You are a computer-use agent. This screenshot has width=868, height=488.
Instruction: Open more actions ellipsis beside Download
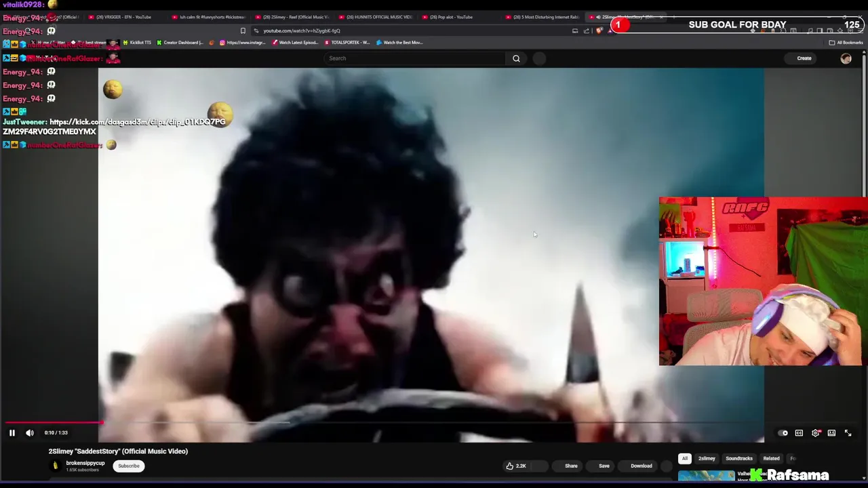[x=667, y=466]
